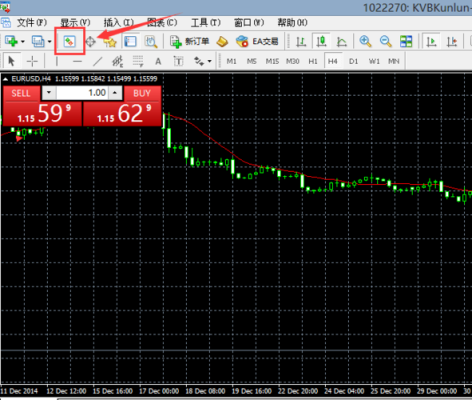This screenshot has width=472, height=400.
Task: Open the 帮助(H) menu
Action: pos(292,23)
